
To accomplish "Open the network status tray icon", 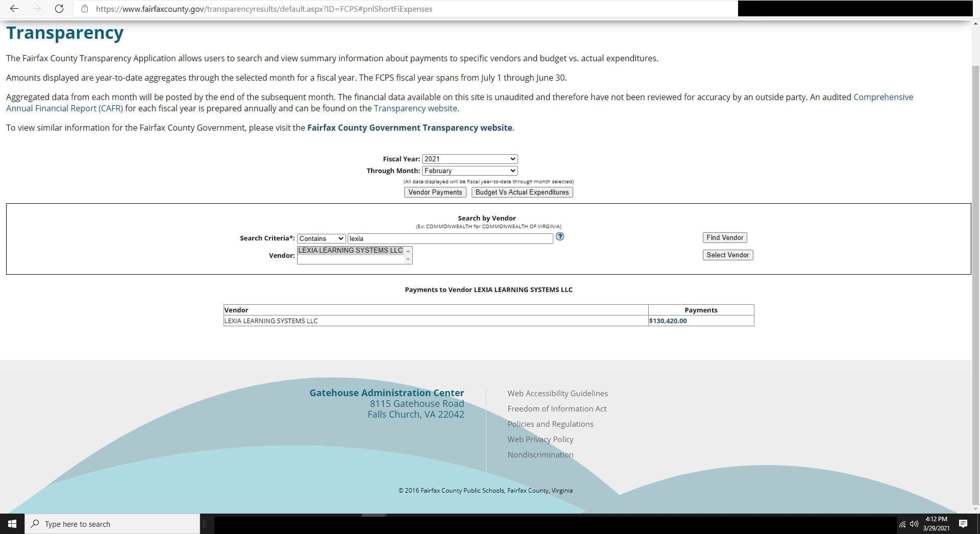I will pyautogui.click(x=902, y=524).
